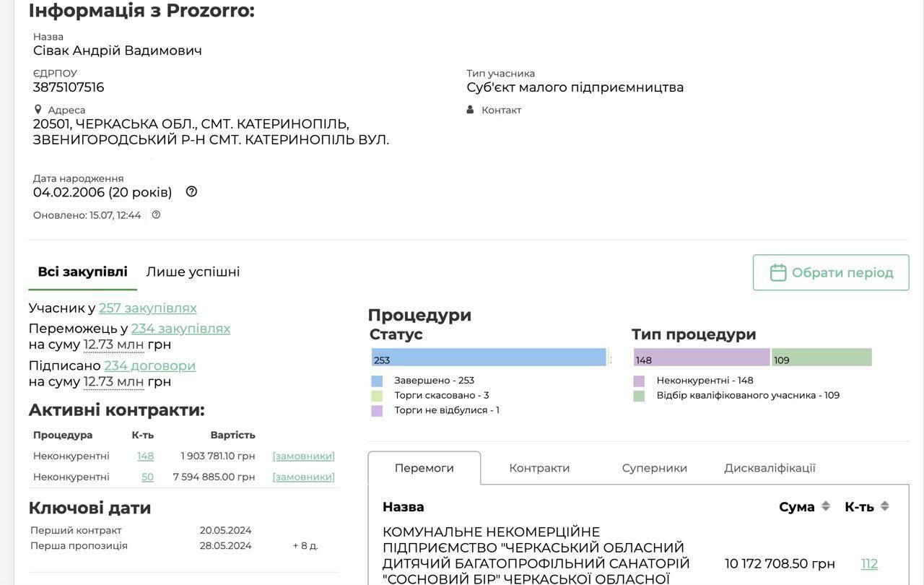Click the help icon beside the updated time

156,214
